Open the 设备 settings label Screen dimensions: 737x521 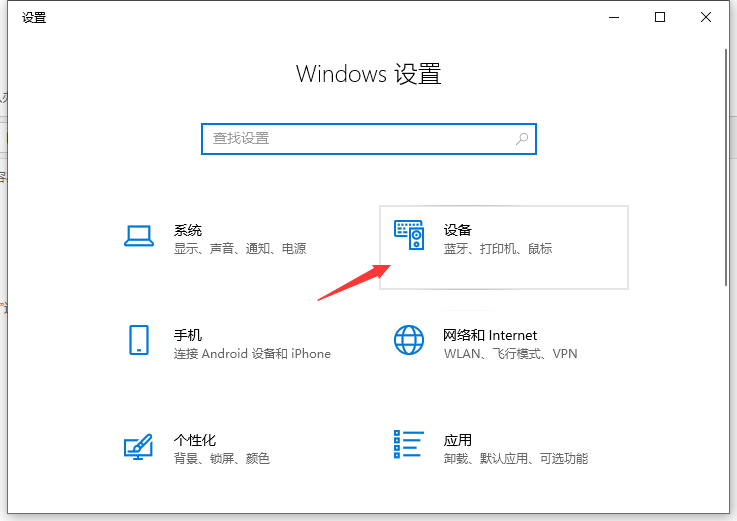coord(457,230)
